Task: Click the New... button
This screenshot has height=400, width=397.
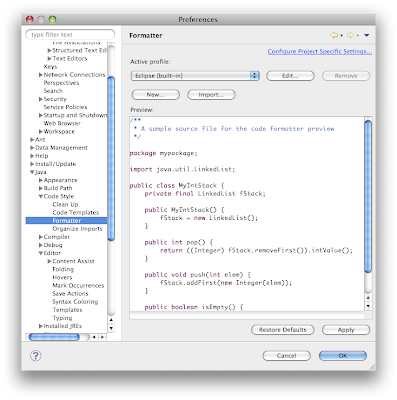Action: [156, 95]
